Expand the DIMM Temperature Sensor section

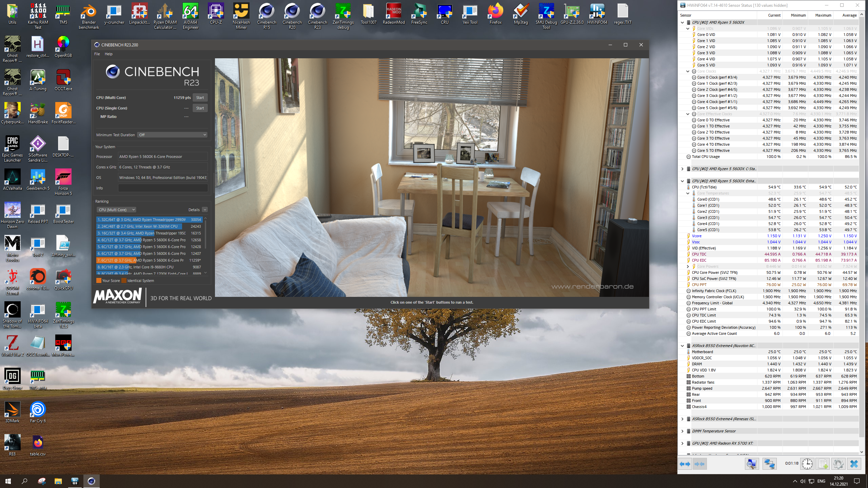(683, 431)
